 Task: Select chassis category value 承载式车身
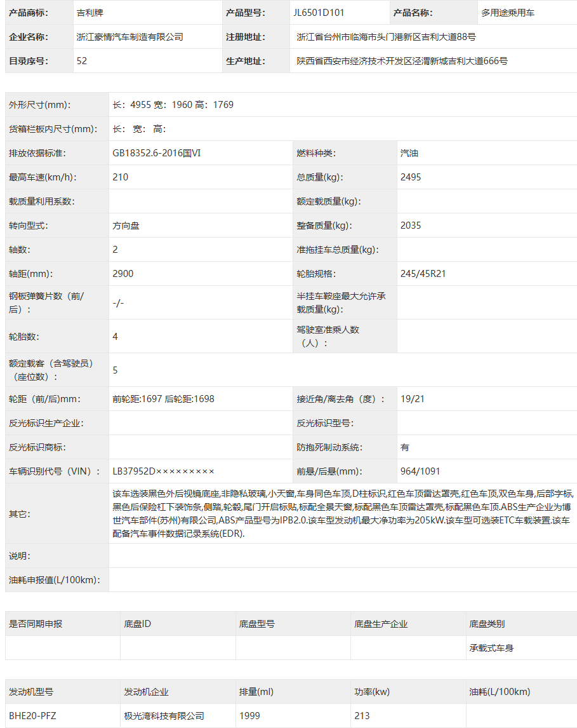coord(491,648)
